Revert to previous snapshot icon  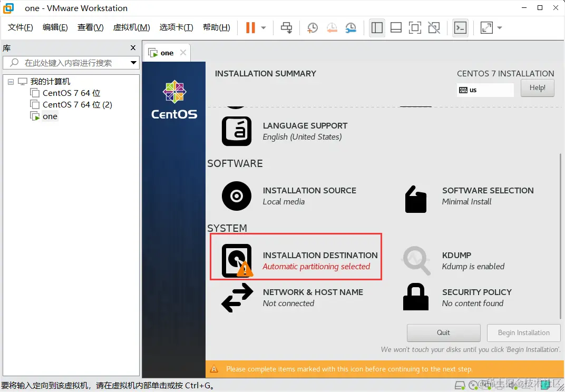coord(332,28)
